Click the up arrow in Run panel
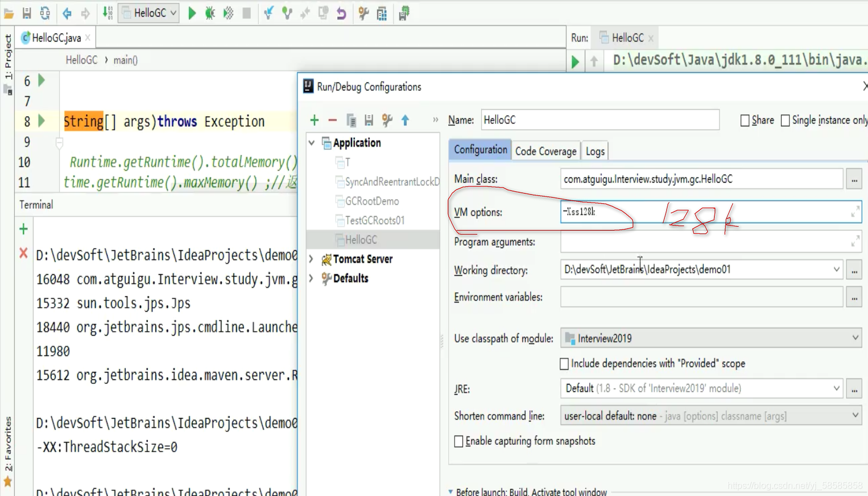The height and width of the screenshot is (496, 868). (594, 61)
